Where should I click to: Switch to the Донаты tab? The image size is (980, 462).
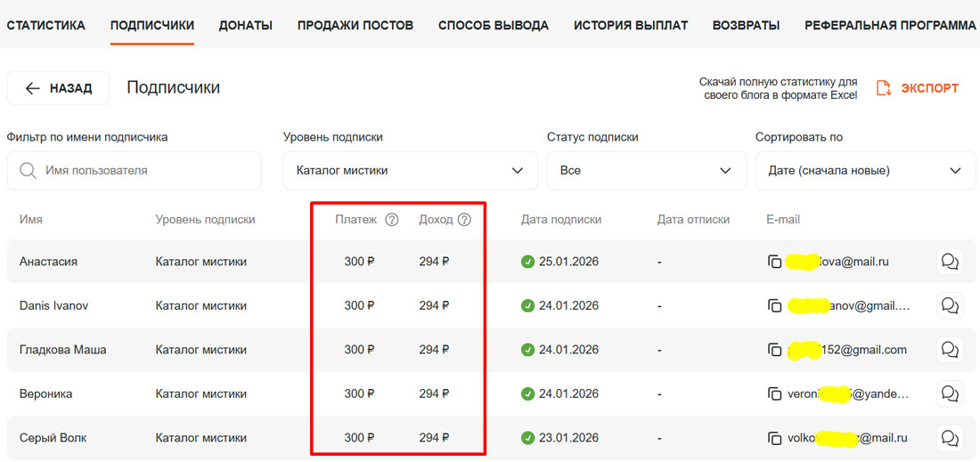[x=245, y=25]
